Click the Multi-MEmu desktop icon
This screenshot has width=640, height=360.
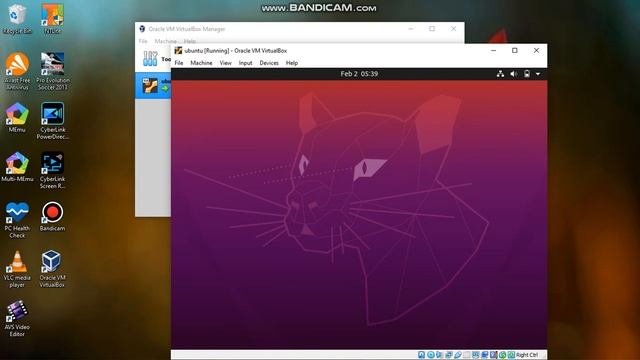tap(17, 167)
